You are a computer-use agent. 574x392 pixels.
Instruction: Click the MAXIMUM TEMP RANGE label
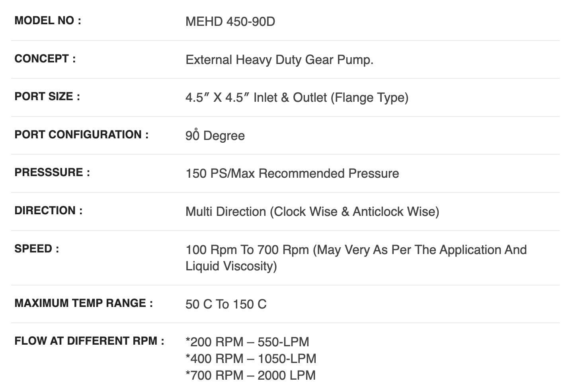click(84, 303)
